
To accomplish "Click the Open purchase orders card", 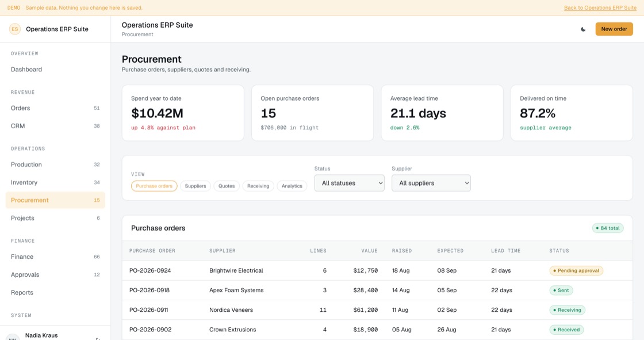I will 313,113.
